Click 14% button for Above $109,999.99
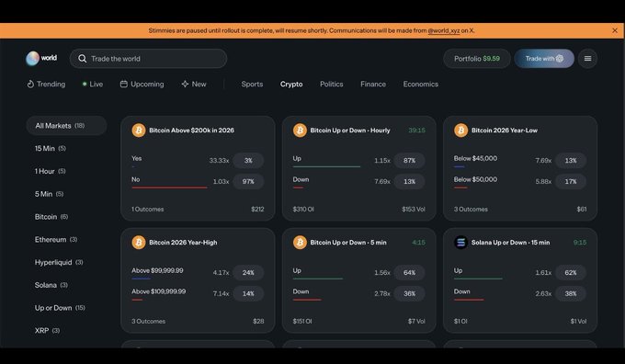This screenshot has width=625, height=364. (x=248, y=293)
